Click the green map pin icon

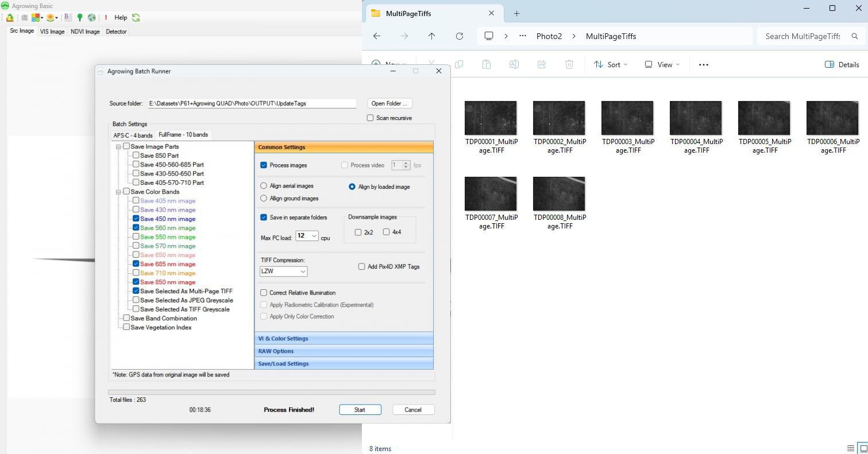[80, 18]
